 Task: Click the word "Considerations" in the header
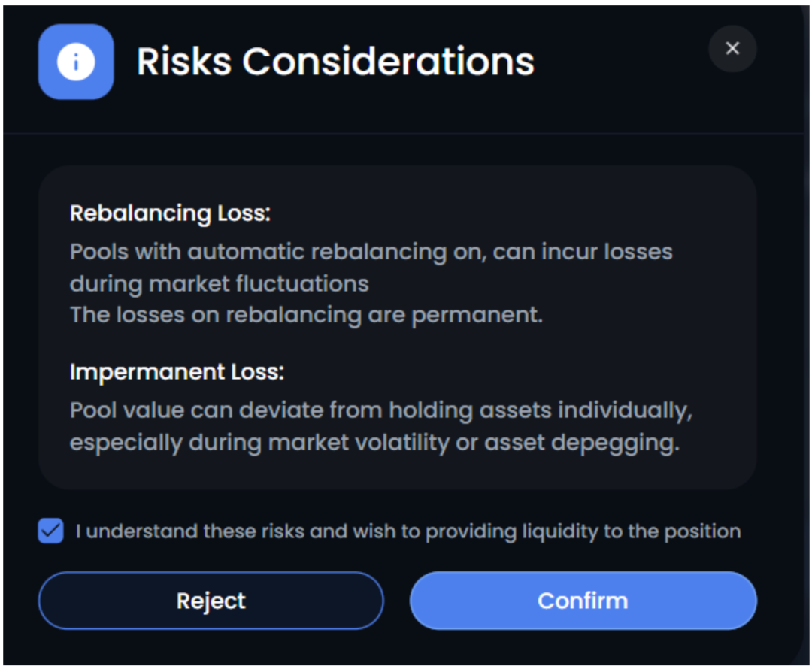click(x=388, y=62)
